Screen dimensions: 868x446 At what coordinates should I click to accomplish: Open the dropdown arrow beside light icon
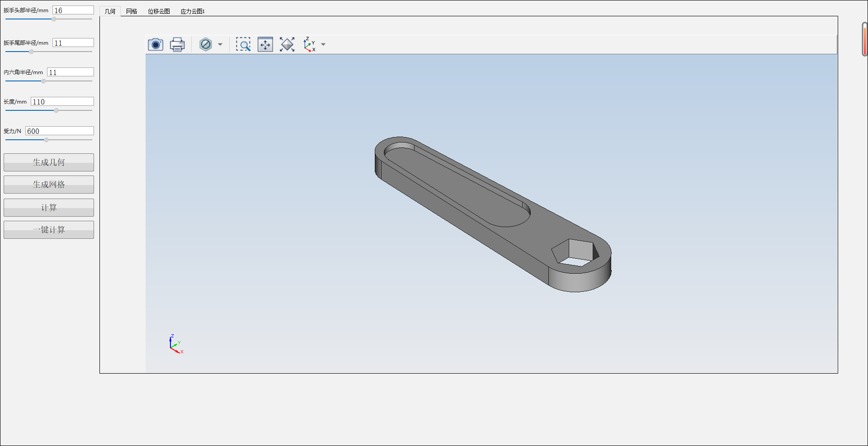220,44
